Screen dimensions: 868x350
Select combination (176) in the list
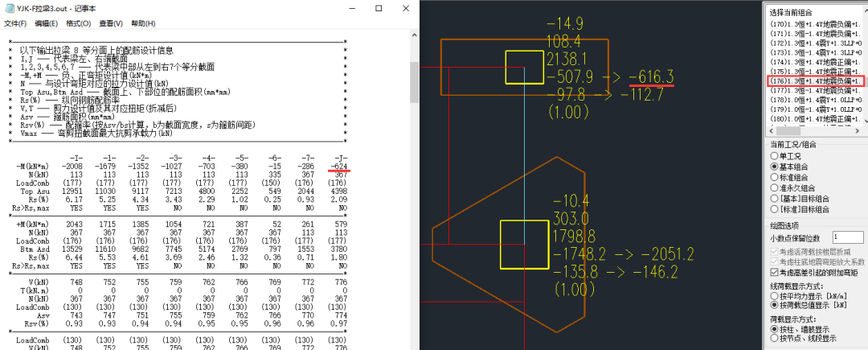tap(816, 81)
